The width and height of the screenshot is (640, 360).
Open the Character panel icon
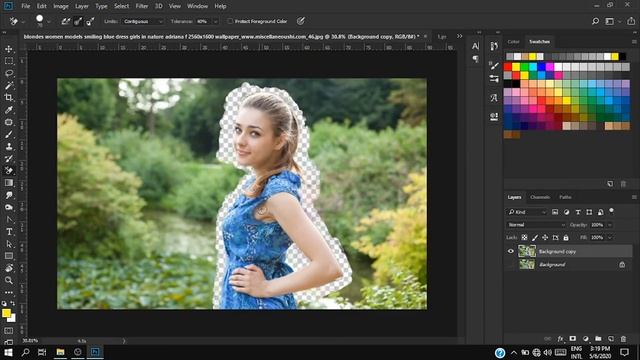click(476, 46)
